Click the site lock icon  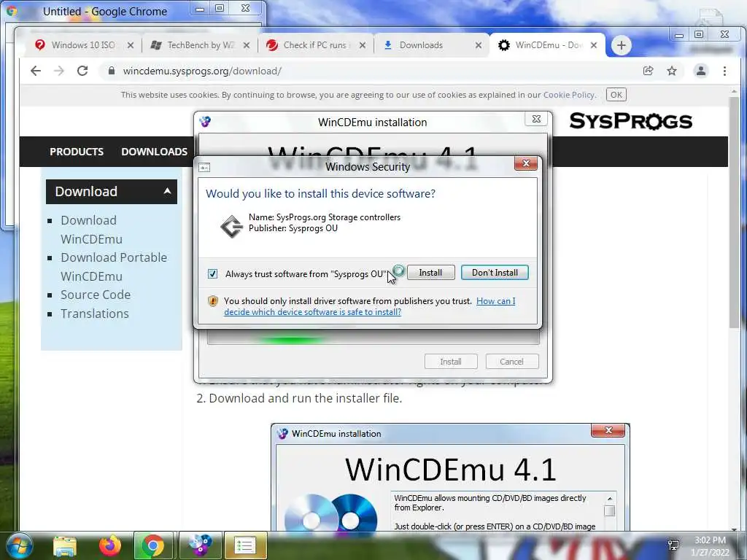tap(112, 71)
